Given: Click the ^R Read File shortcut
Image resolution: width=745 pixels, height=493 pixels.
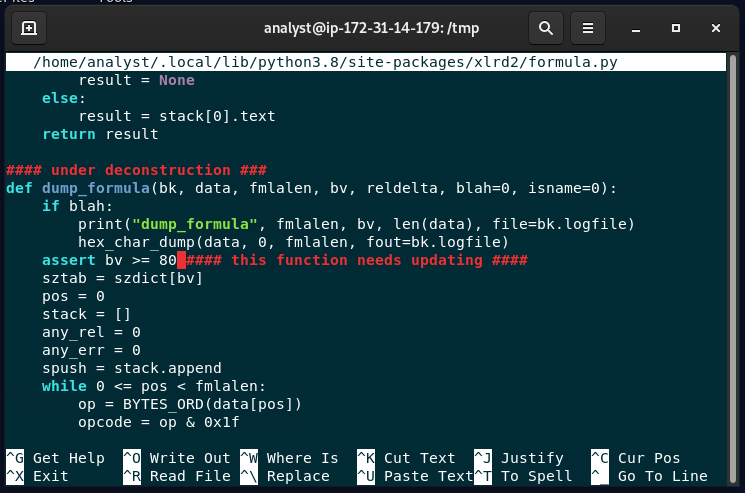Looking at the screenshot, I should pyautogui.click(x=177, y=476).
